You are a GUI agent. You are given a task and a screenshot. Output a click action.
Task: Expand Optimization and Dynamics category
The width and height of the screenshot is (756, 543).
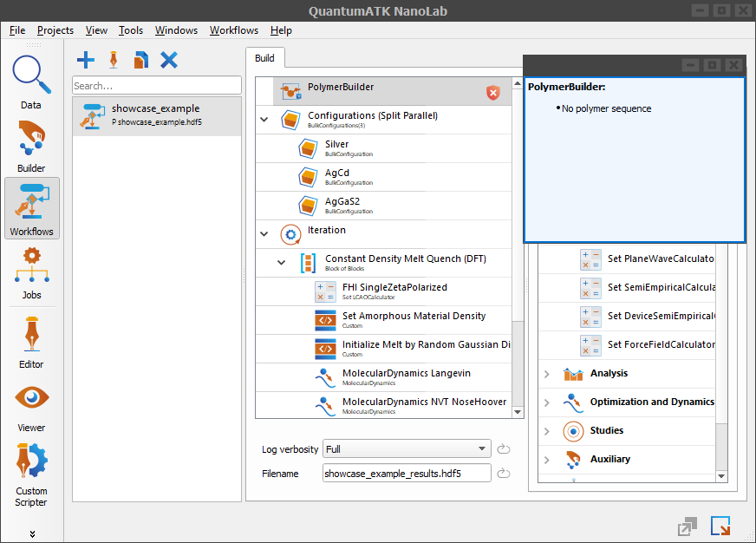(x=547, y=402)
